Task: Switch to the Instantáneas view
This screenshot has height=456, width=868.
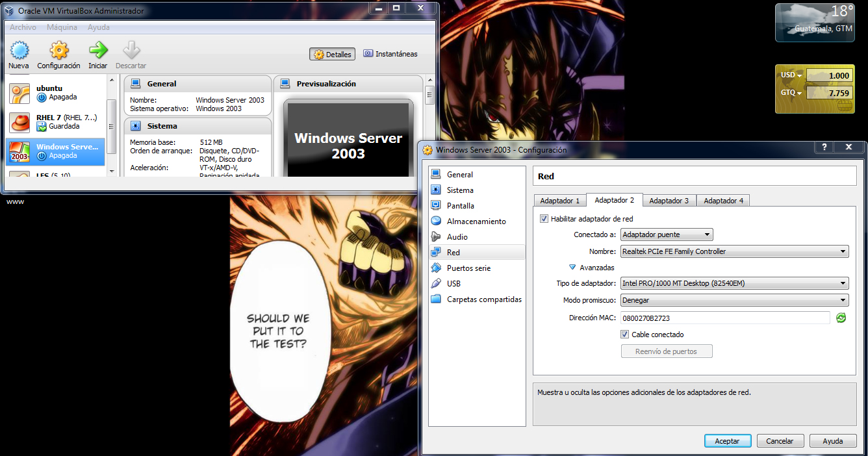Action: point(390,54)
